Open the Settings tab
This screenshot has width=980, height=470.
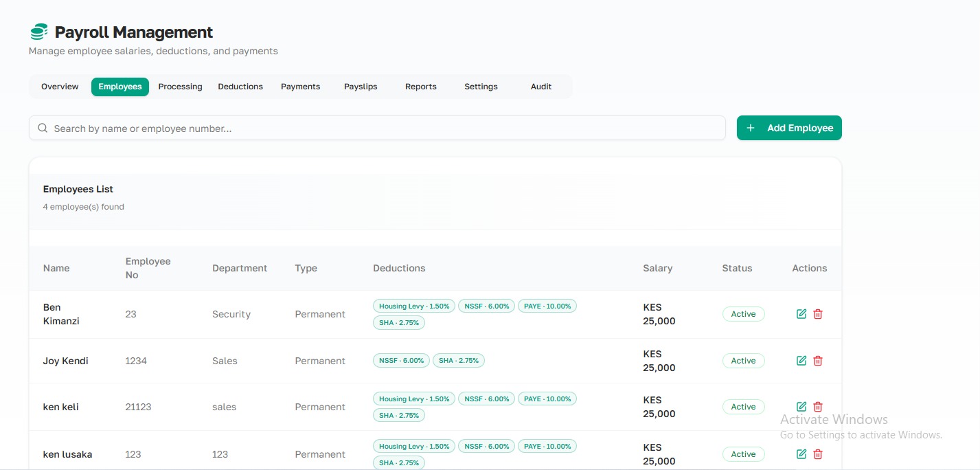(481, 87)
